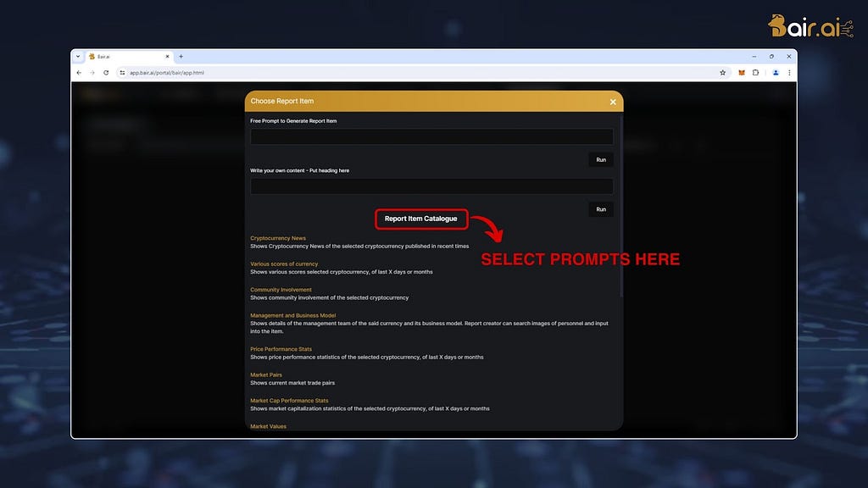The height and width of the screenshot is (488, 868).
Task: Run the write your own content item
Action: click(x=601, y=210)
